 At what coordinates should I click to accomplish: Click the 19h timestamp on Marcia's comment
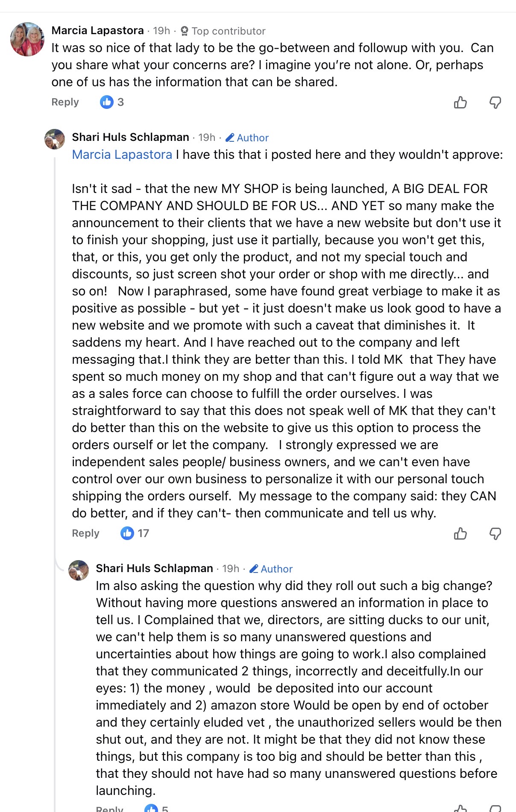click(161, 31)
